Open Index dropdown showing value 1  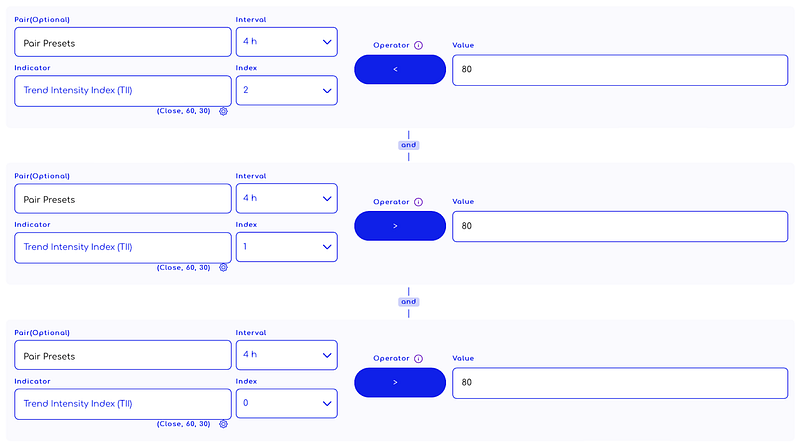pos(286,247)
